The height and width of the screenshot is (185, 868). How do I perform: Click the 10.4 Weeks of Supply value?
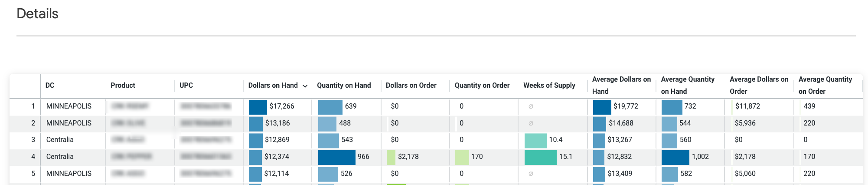point(556,139)
